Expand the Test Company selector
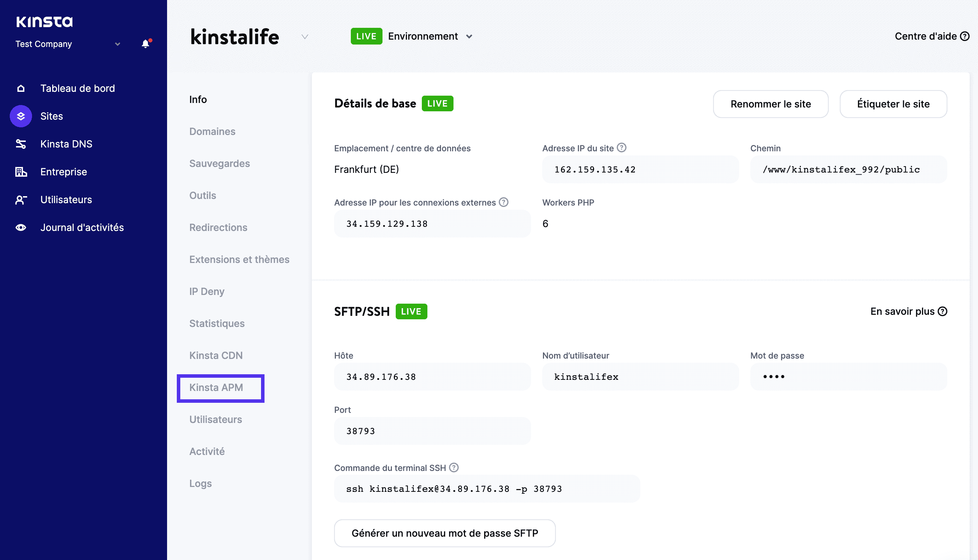Image resolution: width=978 pixels, height=560 pixels. (x=117, y=44)
